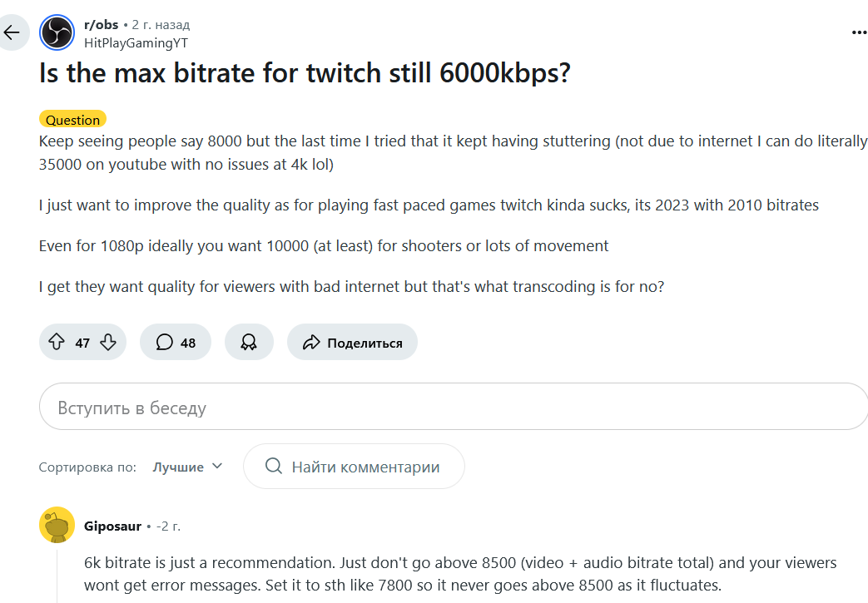Open the r/obs community avatar
Viewport: 868px width, 603px height.
(57, 32)
